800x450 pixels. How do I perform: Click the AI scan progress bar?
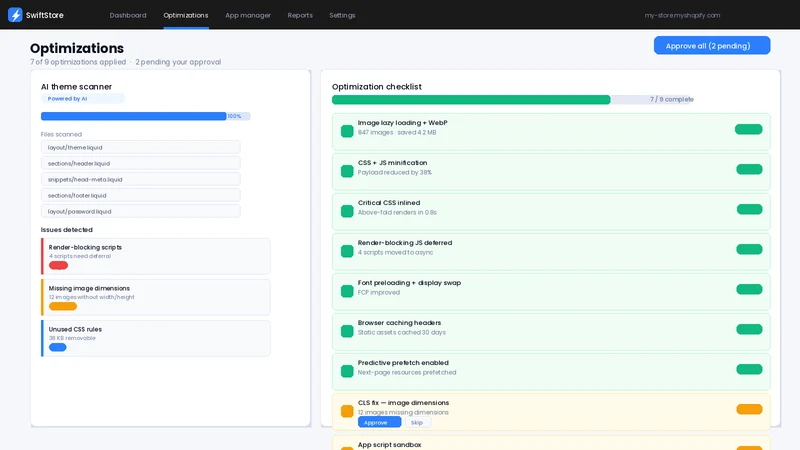click(145, 116)
